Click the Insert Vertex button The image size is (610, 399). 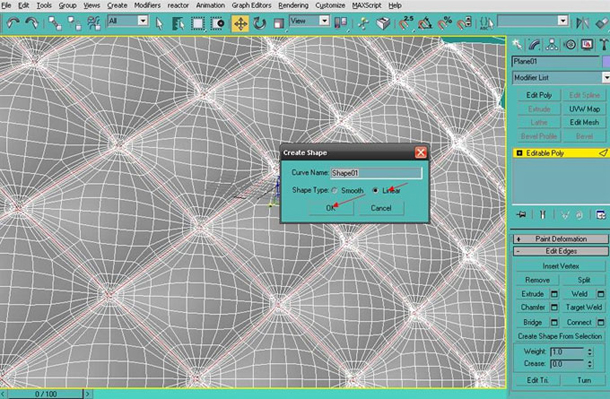point(561,266)
